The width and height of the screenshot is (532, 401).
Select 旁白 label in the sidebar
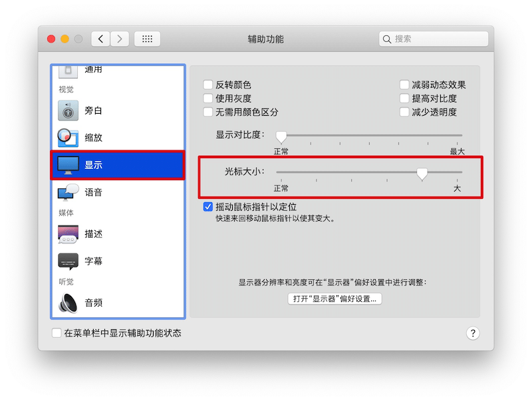pyautogui.click(x=93, y=110)
